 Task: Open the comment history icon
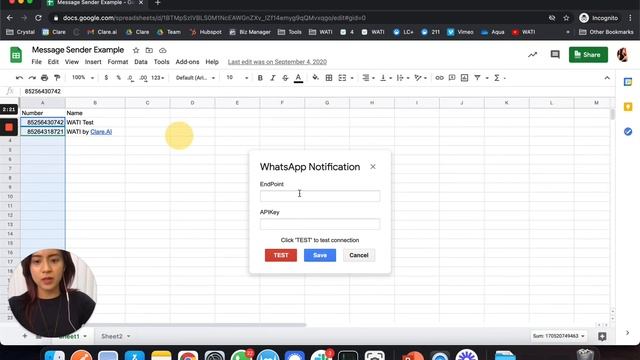(x=555, y=55)
